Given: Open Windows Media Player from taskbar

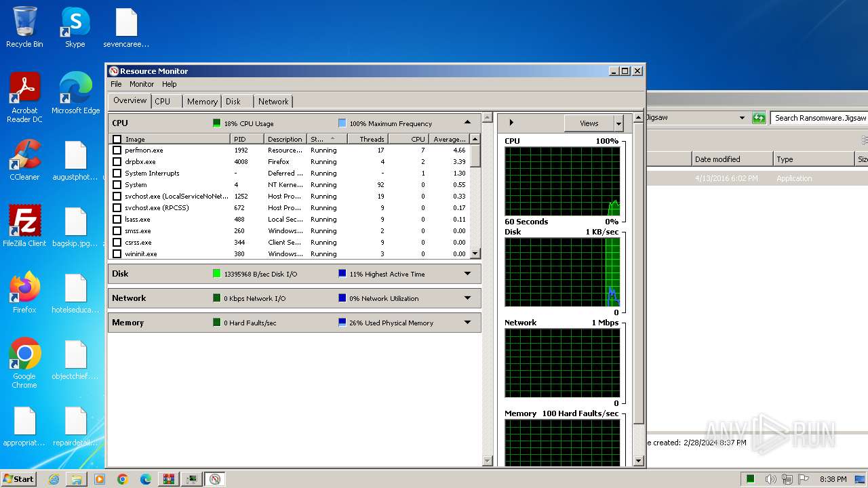Looking at the screenshot, I should tap(100, 479).
